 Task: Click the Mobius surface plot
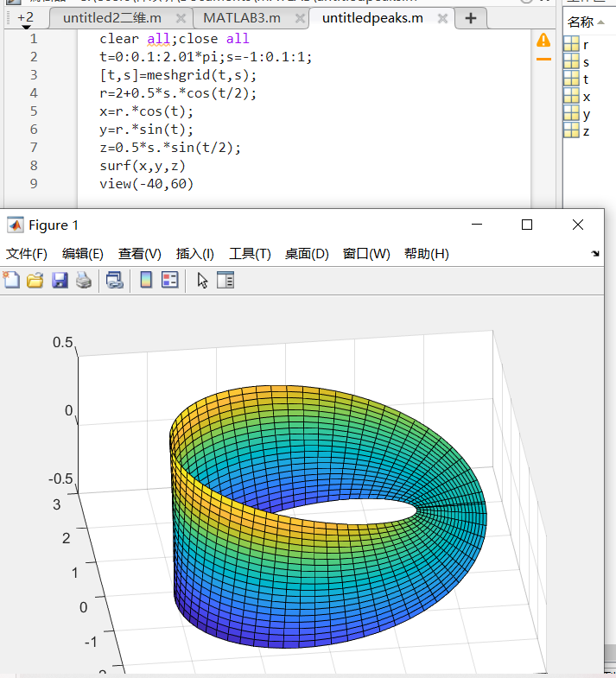[328, 516]
